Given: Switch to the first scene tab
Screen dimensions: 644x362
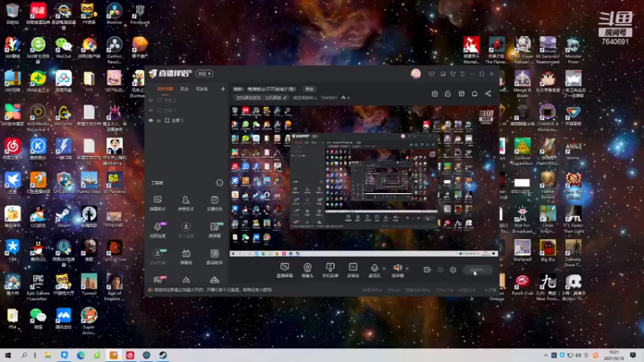Looking at the screenshot, I should click(165, 89).
